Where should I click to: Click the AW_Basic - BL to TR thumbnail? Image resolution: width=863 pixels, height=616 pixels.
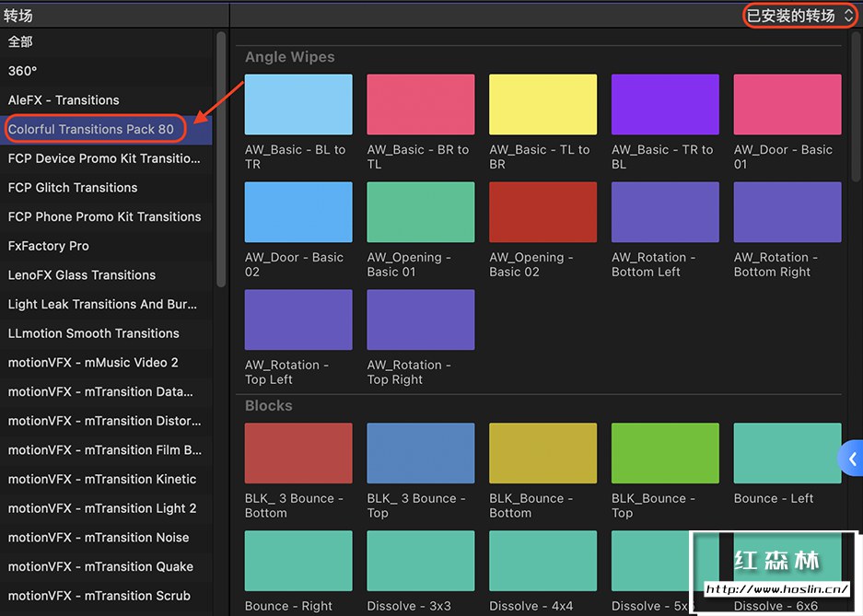[x=298, y=105]
